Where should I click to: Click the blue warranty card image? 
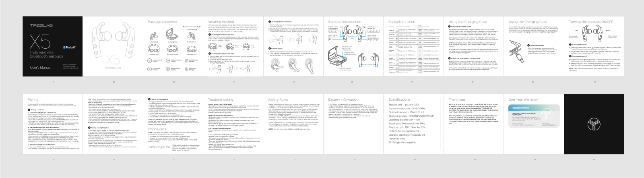coord(534,117)
